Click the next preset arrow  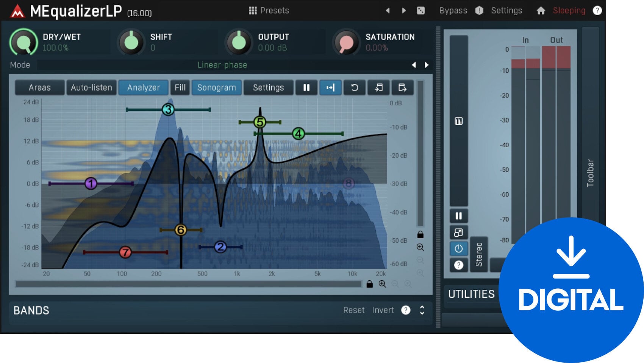point(403,10)
